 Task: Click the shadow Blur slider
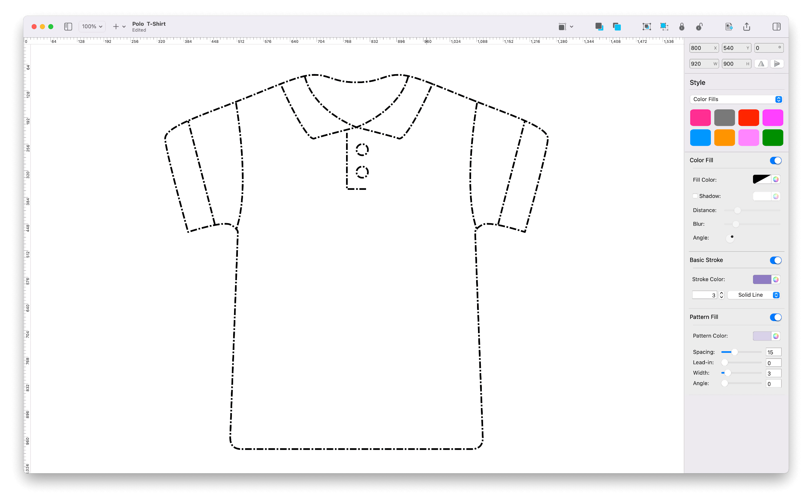(x=752, y=224)
